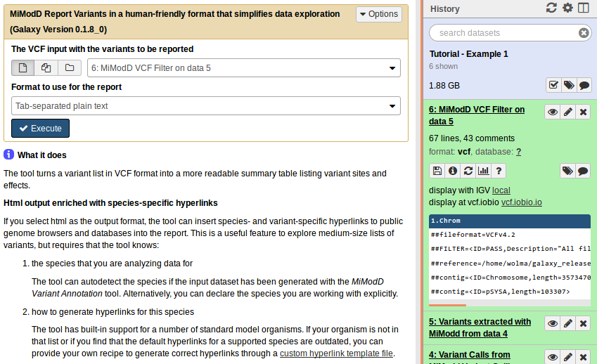Edit attributes of dataset 4

click(567, 357)
